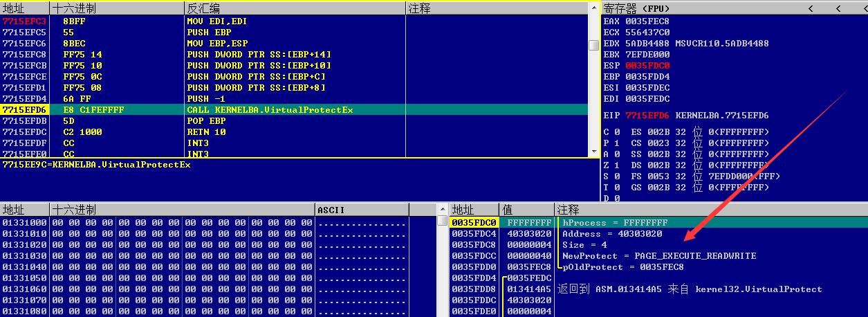The width and height of the screenshot is (868, 317).
Task: Click the 值 column header in the stack pane
Action: (526, 210)
